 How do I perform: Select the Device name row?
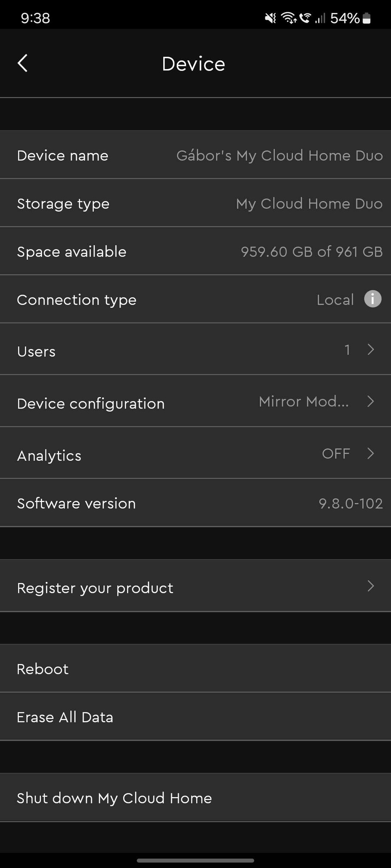[195, 156]
